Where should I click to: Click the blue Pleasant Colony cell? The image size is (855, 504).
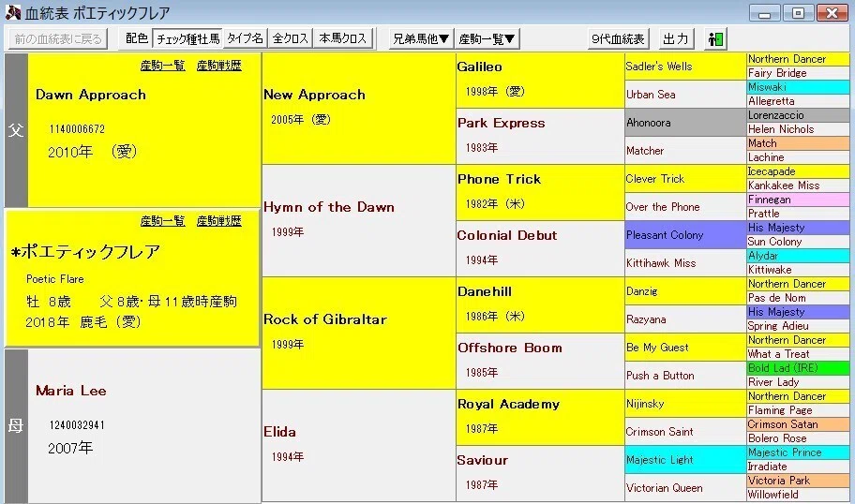point(685,235)
